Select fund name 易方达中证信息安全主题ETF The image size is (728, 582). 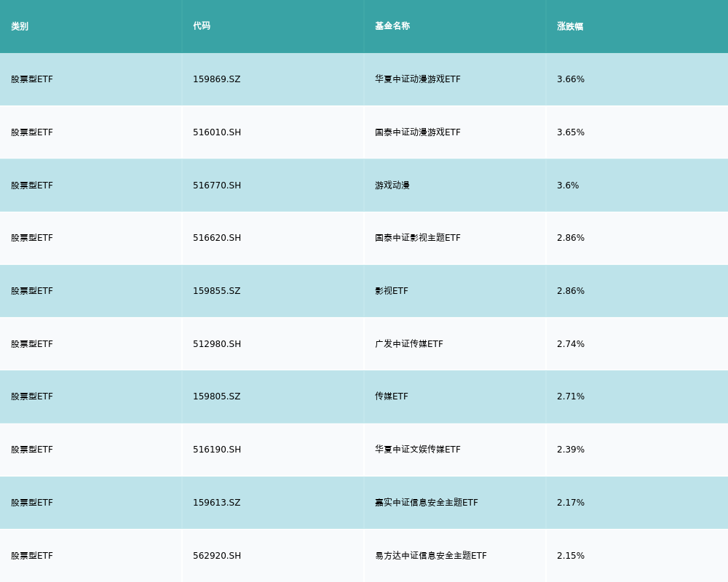(x=431, y=556)
